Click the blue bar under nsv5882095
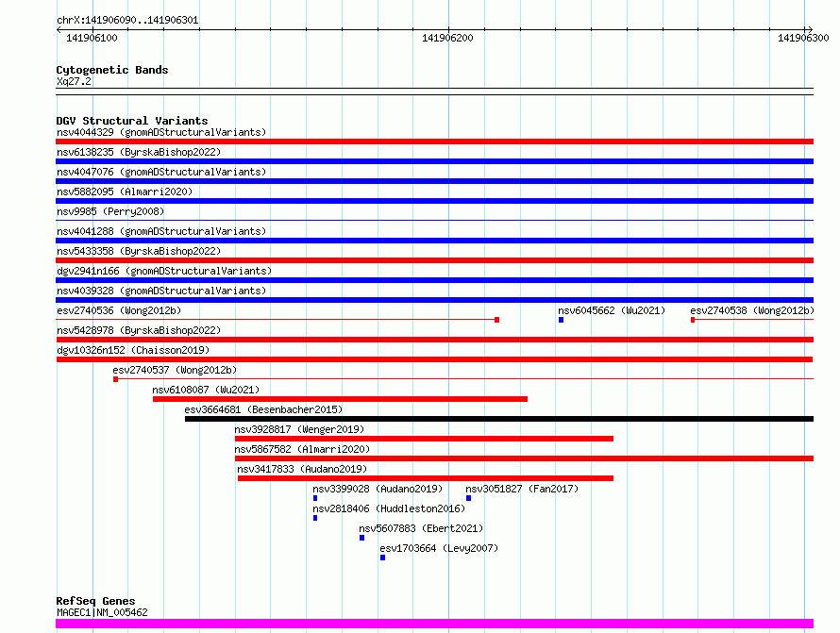Viewport: 840px width, 633px height. pyautogui.click(x=434, y=201)
